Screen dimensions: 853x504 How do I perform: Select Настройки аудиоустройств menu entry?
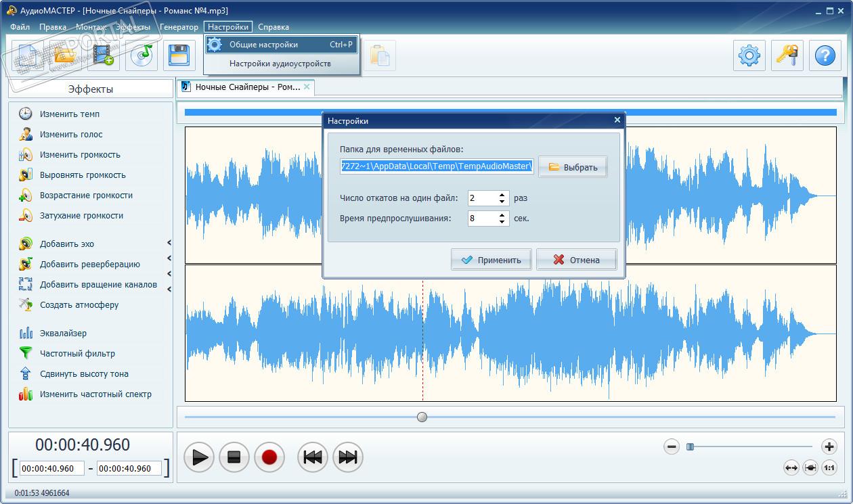click(x=281, y=64)
